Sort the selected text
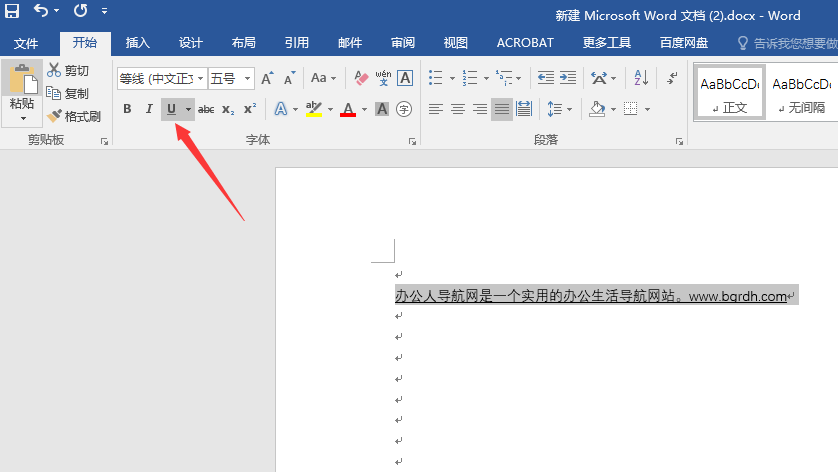This screenshot has width=838, height=472. pyautogui.click(x=641, y=78)
